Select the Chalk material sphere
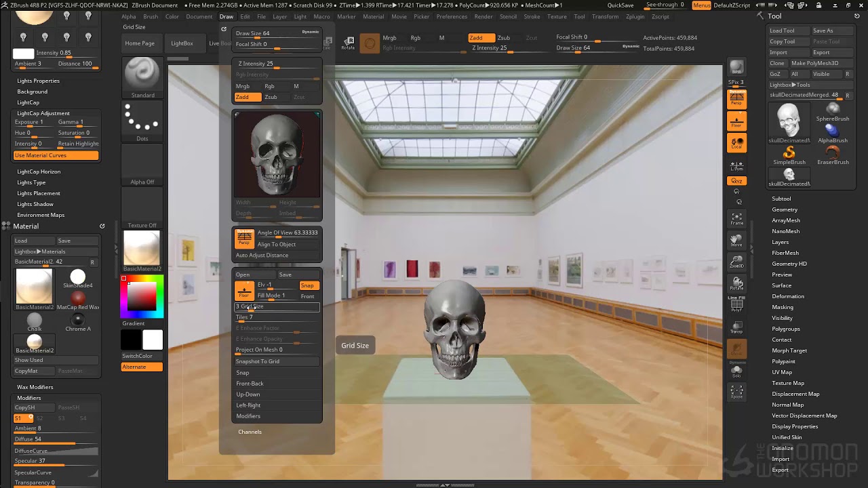 coord(35,322)
